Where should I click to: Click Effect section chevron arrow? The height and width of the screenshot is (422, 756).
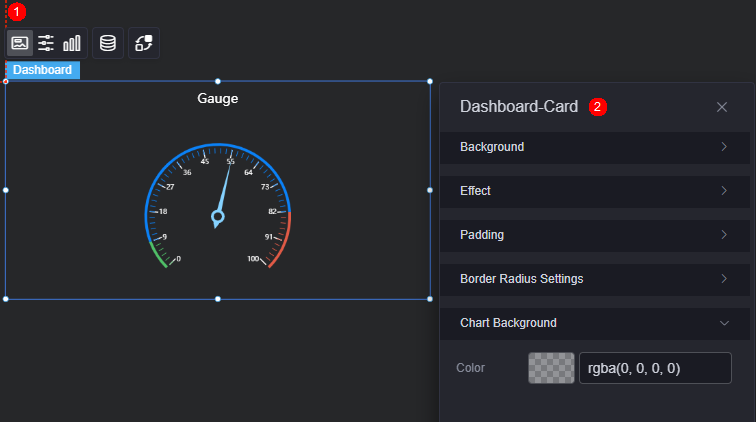point(724,191)
